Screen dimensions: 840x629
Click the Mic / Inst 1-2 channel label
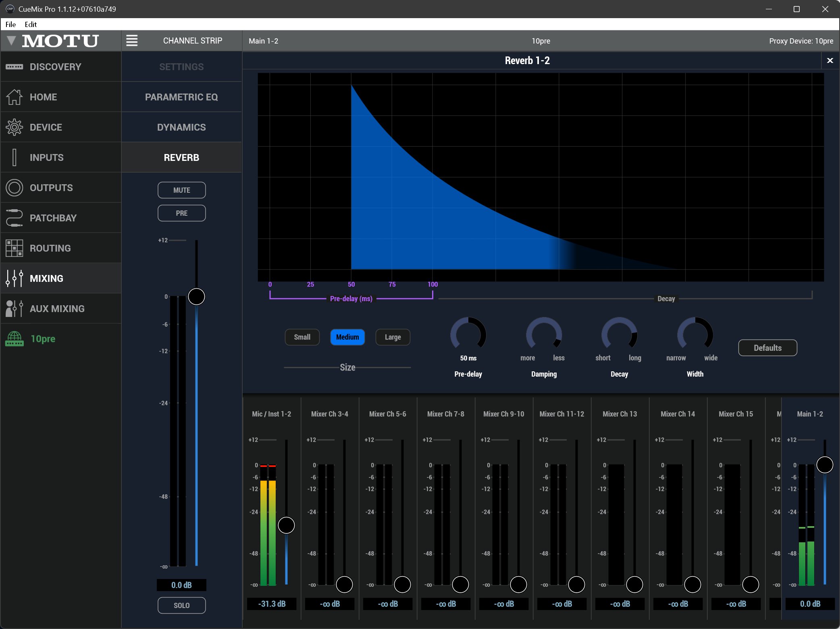pyautogui.click(x=272, y=414)
